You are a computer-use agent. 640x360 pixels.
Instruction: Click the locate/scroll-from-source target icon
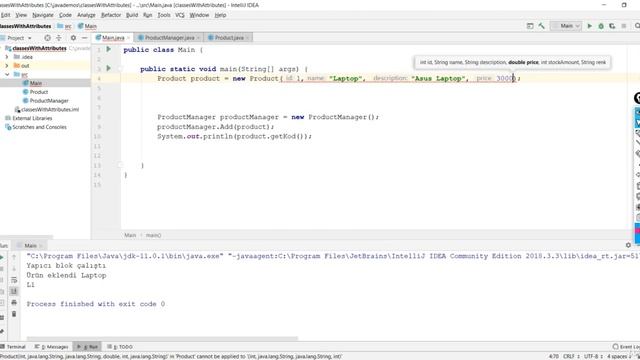click(47, 38)
